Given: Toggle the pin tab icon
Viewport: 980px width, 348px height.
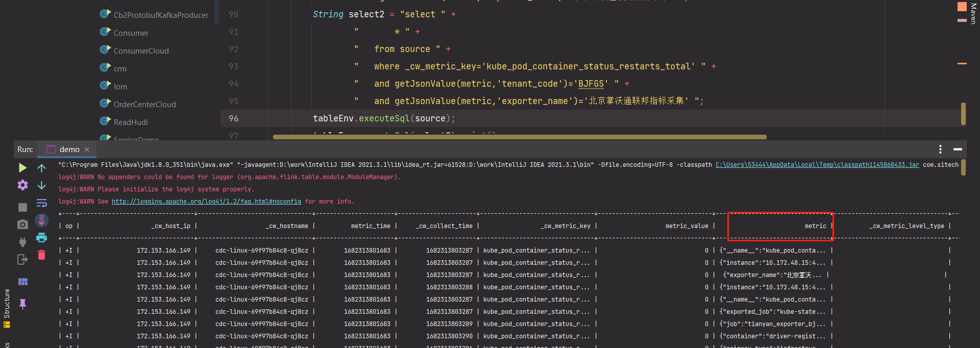Looking at the screenshot, I should click(x=22, y=304).
